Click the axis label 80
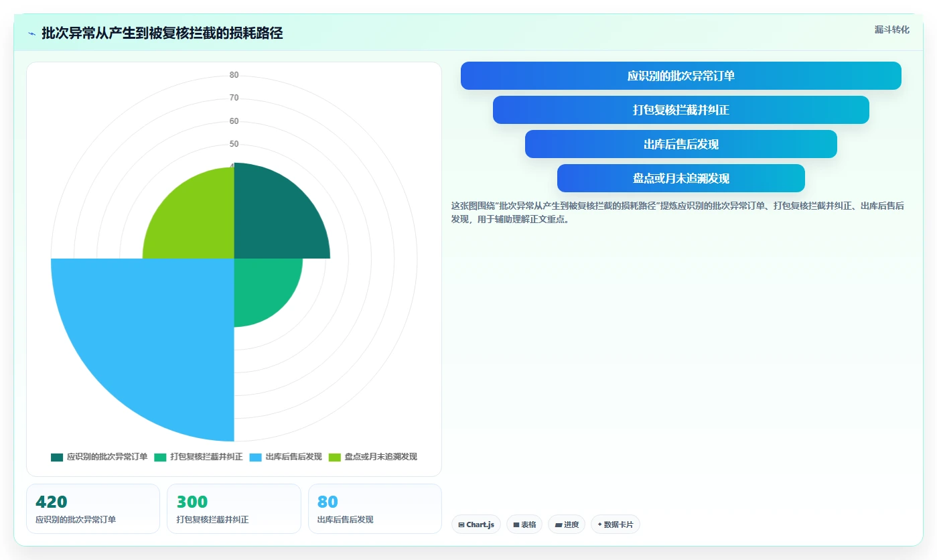 click(x=234, y=75)
